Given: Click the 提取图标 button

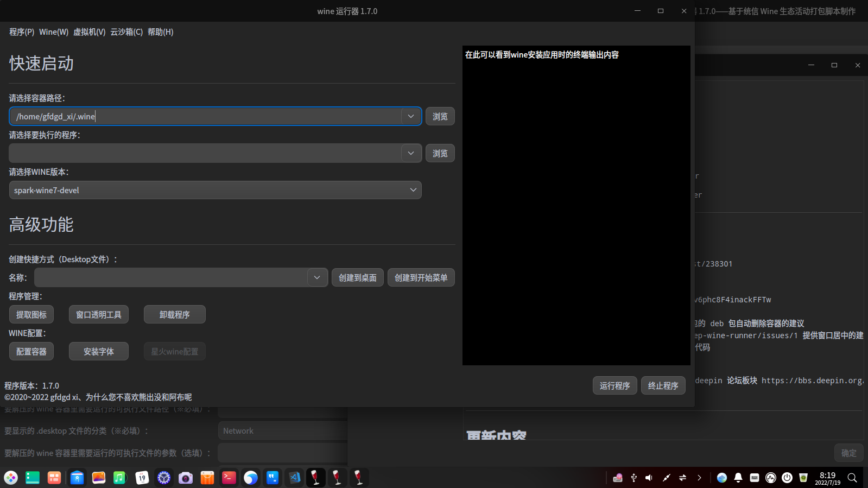Looking at the screenshot, I should pos(31,314).
